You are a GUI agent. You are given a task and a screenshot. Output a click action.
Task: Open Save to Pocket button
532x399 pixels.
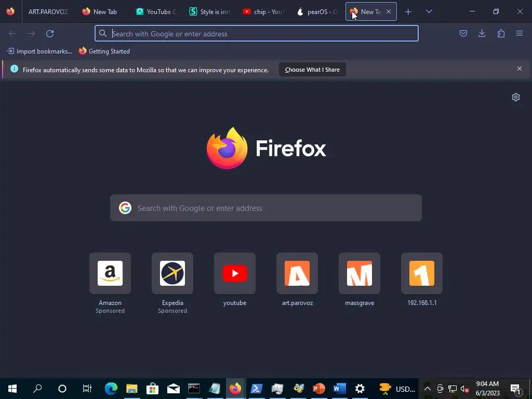tap(463, 33)
